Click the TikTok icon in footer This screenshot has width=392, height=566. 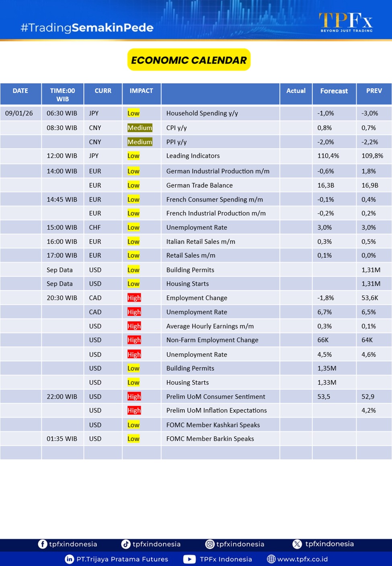126,544
